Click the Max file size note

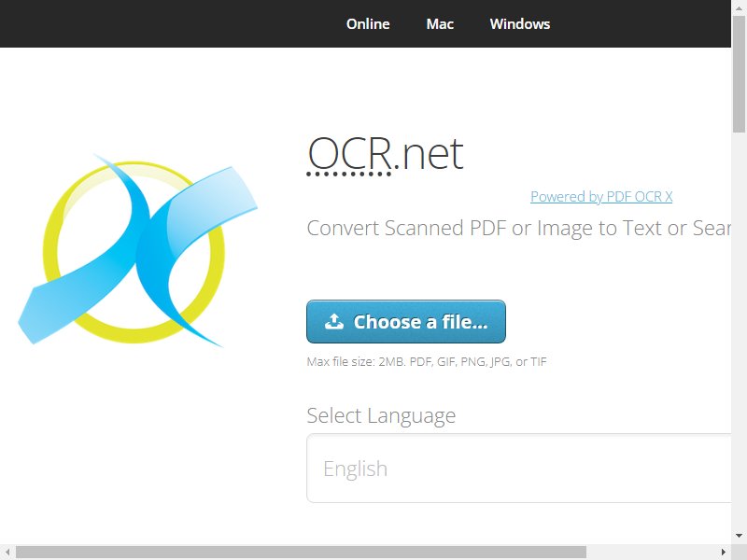[427, 361]
